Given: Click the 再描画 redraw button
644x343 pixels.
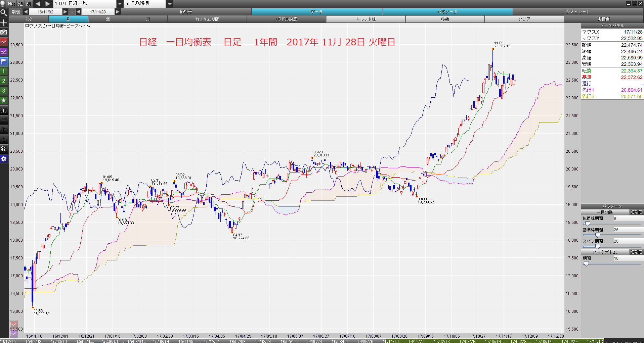Looking at the screenshot, I should pos(604,19).
